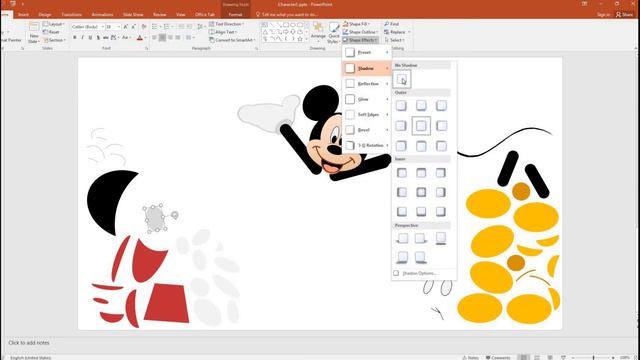Open the Drawing Tools Format tab
This screenshot has width=640, height=360.
pyautogui.click(x=235, y=14)
